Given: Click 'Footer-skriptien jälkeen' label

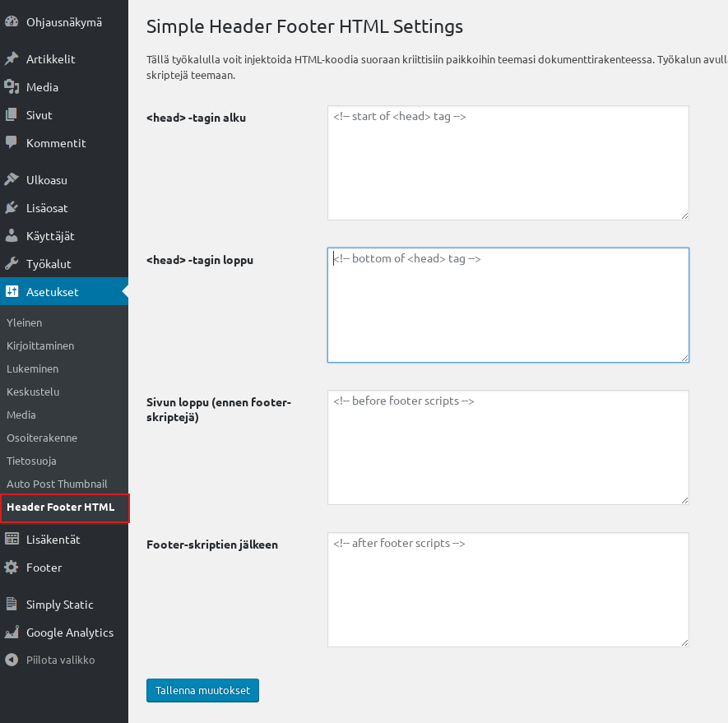Looking at the screenshot, I should click(x=212, y=545).
